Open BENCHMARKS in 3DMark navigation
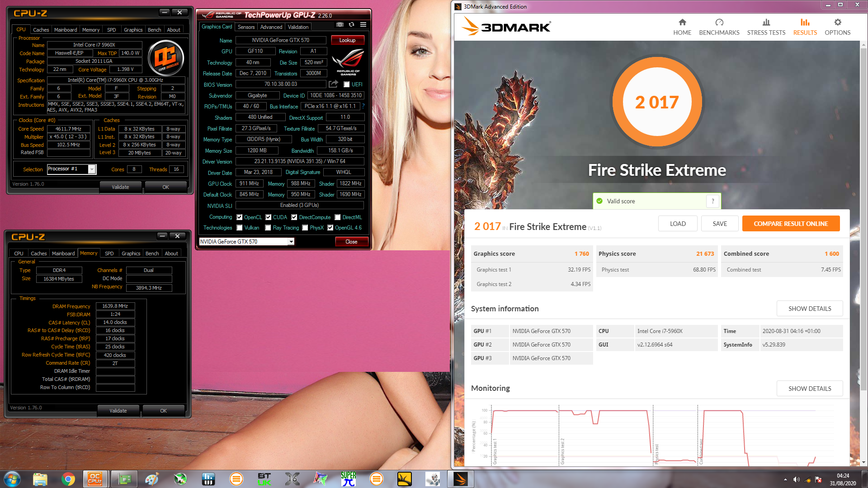 [x=719, y=27]
